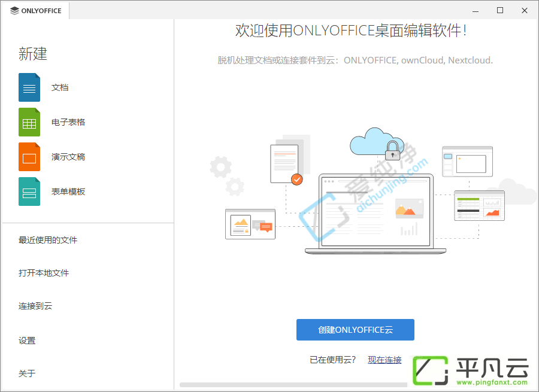Click the 新建 heading text
Viewport: 539px width, 392px height.
point(33,54)
